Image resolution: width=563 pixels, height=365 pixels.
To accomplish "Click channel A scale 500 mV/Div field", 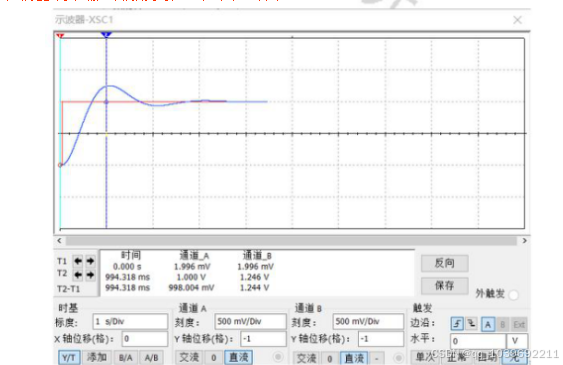I will pos(250,322).
